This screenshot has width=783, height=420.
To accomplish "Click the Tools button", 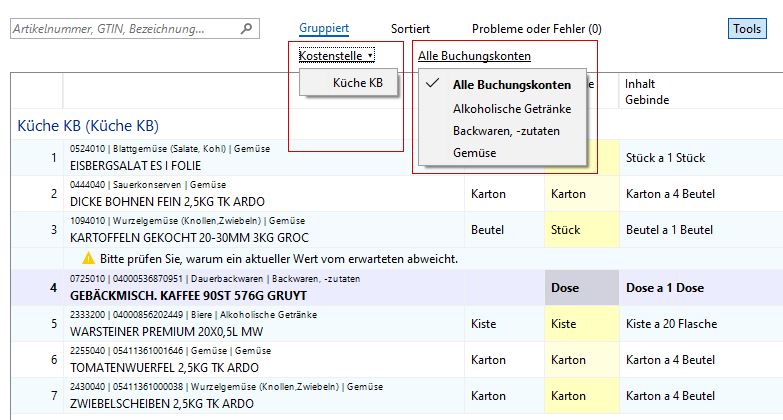I will click(x=746, y=30).
